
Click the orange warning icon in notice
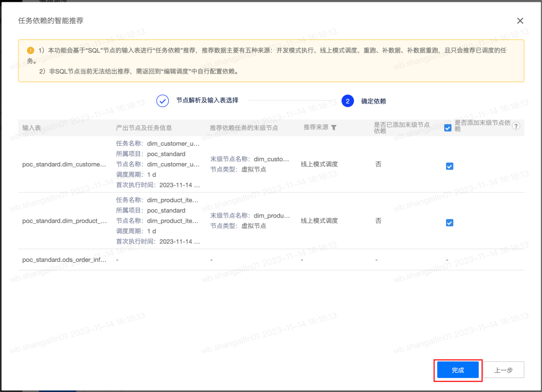click(31, 50)
